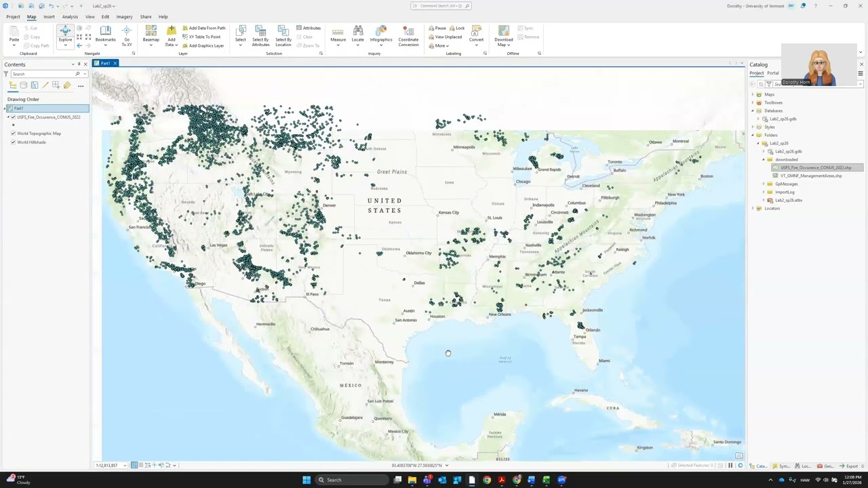Switch Contents to List By Labeling
The height and width of the screenshot is (488, 868).
point(67,85)
